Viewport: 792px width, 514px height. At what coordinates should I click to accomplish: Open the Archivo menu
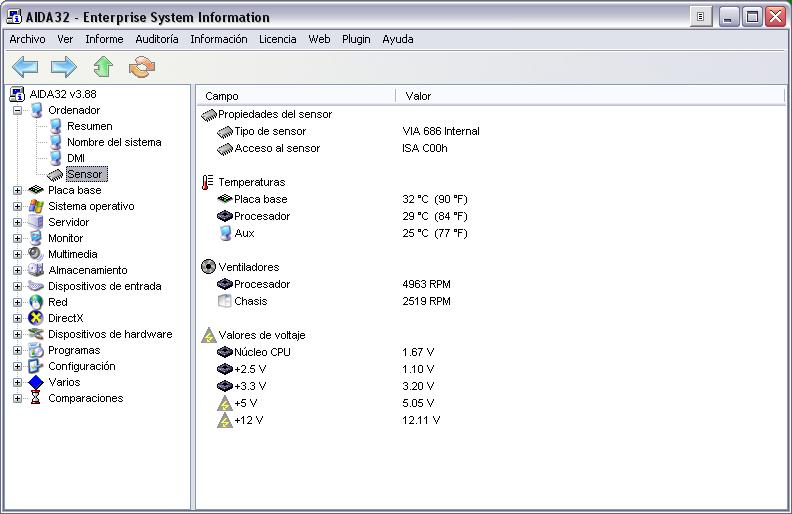point(27,39)
